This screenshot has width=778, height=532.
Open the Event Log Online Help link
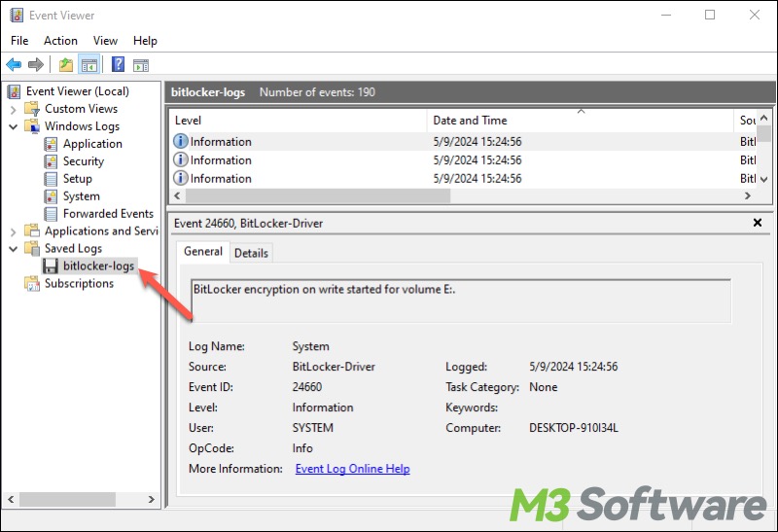click(x=352, y=469)
